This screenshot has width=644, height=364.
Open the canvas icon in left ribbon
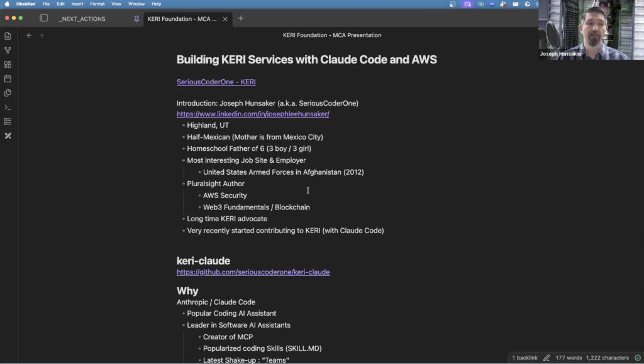coord(8,65)
